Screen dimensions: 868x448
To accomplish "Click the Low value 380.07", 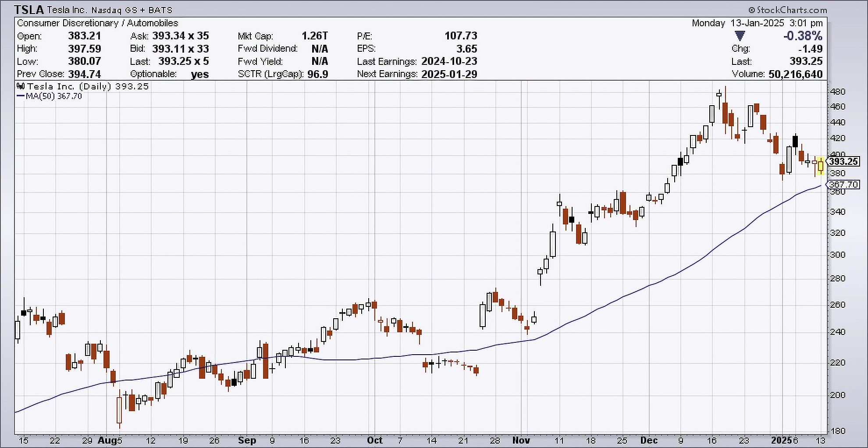I will 84,61.
